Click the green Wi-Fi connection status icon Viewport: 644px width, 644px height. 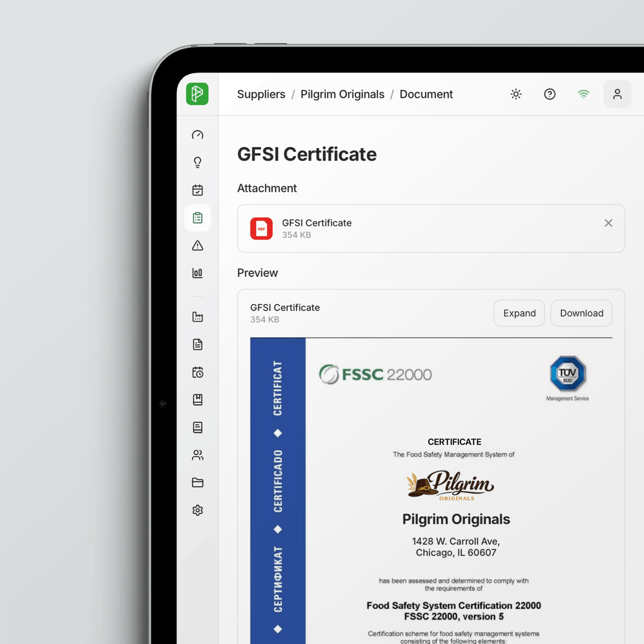[x=584, y=94]
